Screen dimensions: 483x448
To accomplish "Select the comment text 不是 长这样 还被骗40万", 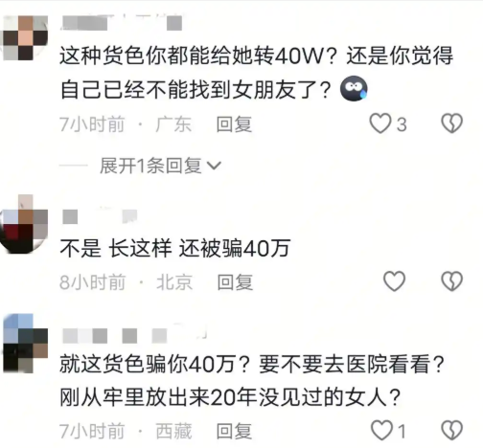I will click(x=174, y=248).
